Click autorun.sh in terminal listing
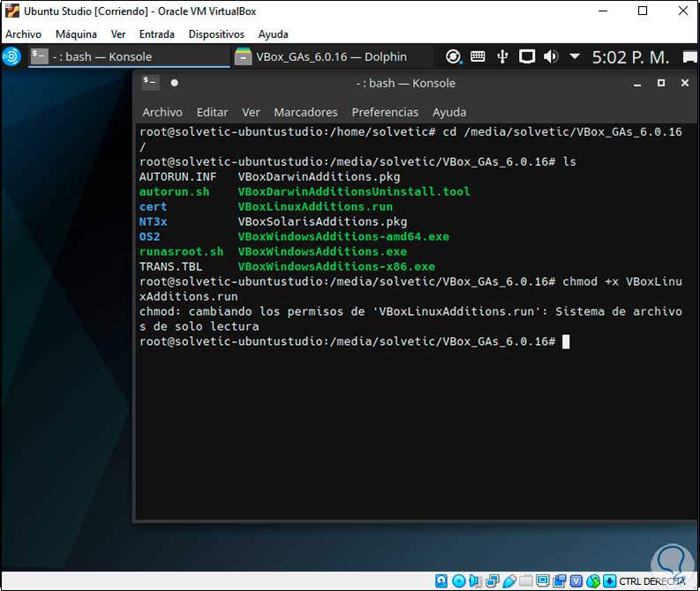 point(174,191)
